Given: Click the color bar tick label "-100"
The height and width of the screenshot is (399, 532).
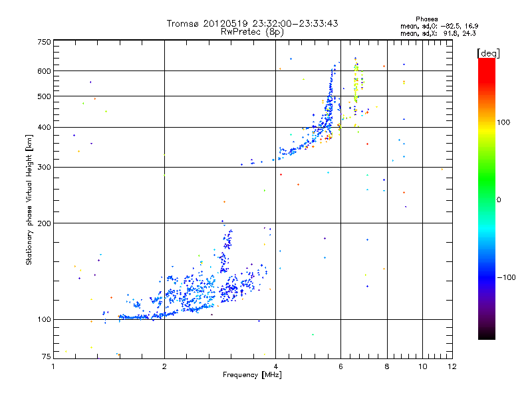Looking at the screenshot, I should (x=506, y=277).
